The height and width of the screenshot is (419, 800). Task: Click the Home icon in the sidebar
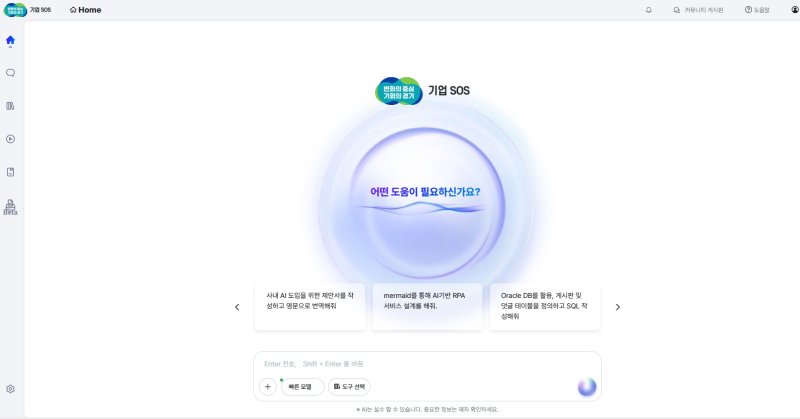[10, 40]
